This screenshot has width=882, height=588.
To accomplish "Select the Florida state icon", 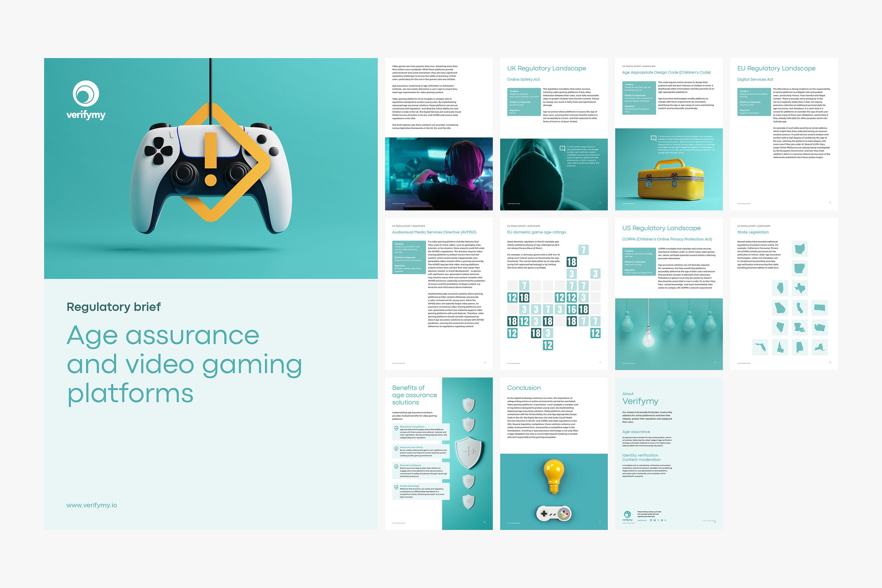I will pyautogui.click(x=760, y=347).
